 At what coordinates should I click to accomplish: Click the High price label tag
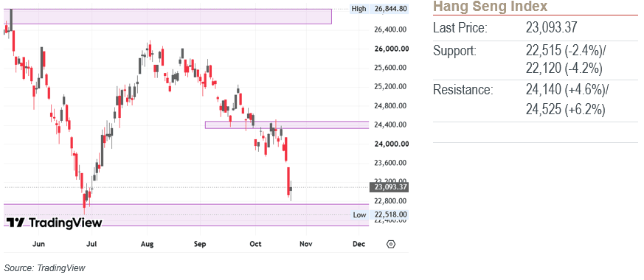click(x=359, y=9)
